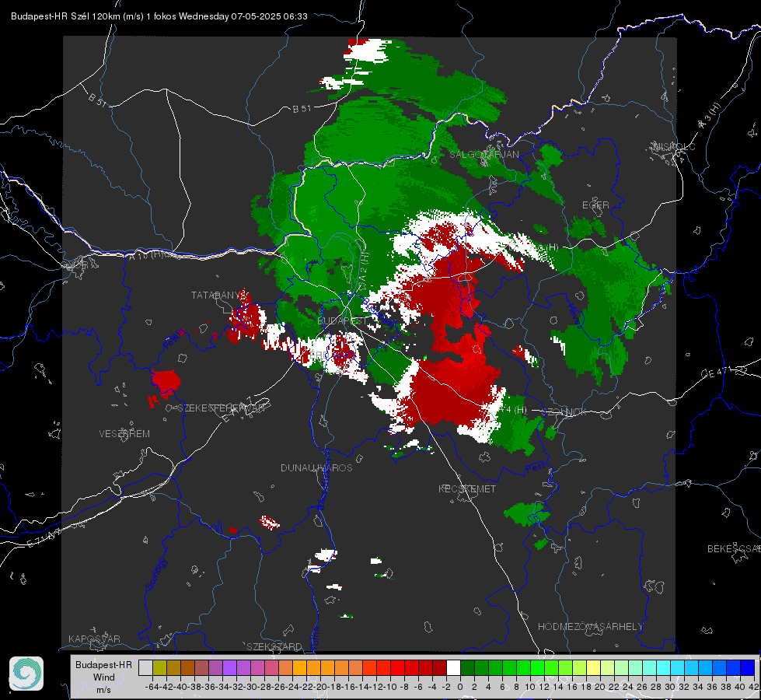Image resolution: width=761 pixels, height=700 pixels.
Task: Click the KECSKEMÉT city label
Action: pos(467,488)
